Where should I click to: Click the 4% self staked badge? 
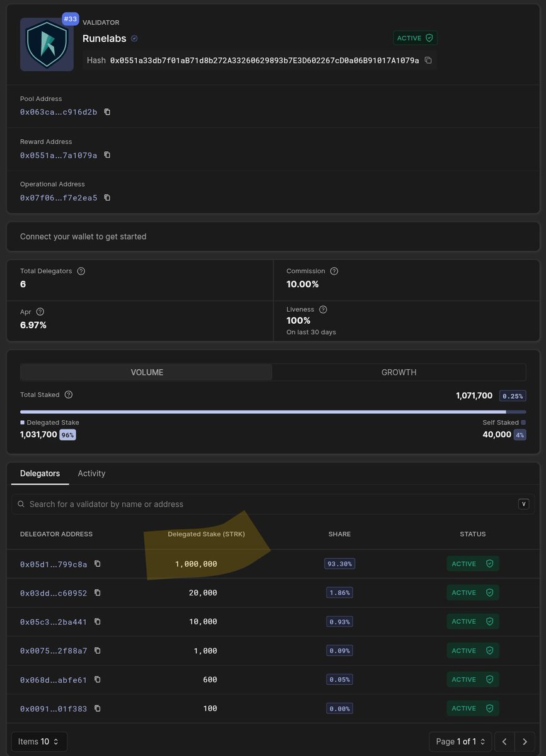point(520,435)
